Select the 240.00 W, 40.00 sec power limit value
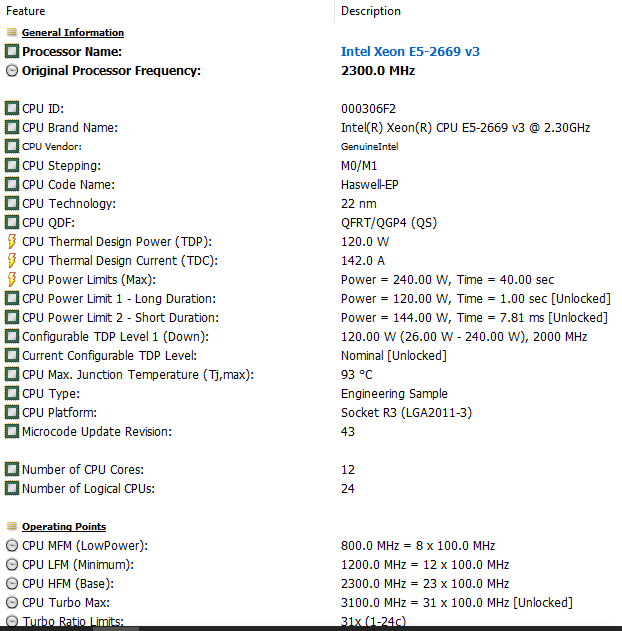 coord(447,280)
